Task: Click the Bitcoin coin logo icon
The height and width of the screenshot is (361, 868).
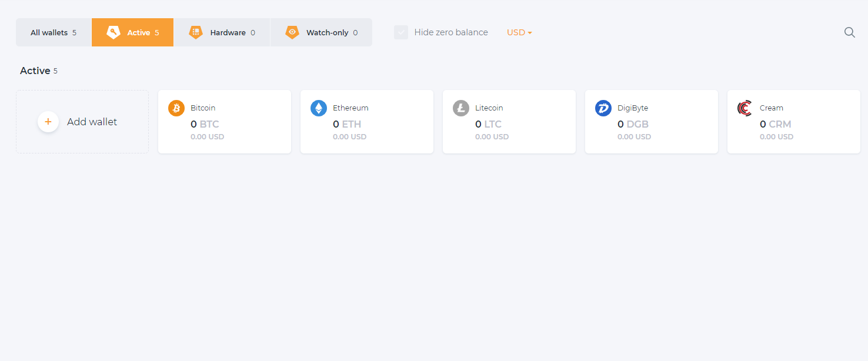Action: (x=176, y=108)
